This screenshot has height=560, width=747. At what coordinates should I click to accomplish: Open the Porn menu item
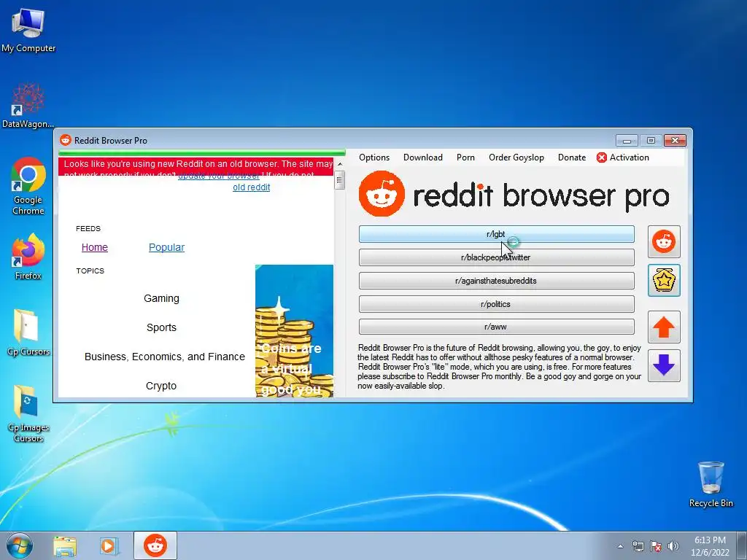click(465, 157)
